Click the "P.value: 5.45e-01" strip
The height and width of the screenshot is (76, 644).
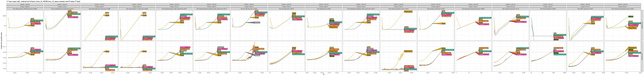pos(286,7)
